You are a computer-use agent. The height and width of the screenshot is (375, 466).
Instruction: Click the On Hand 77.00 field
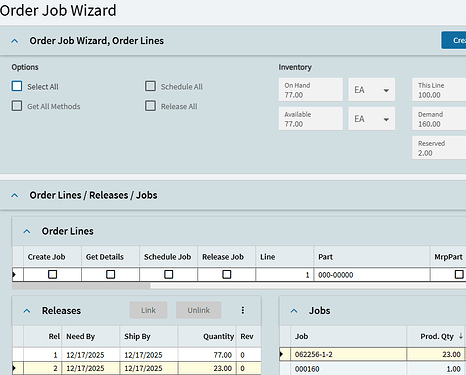tap(311, 90)
